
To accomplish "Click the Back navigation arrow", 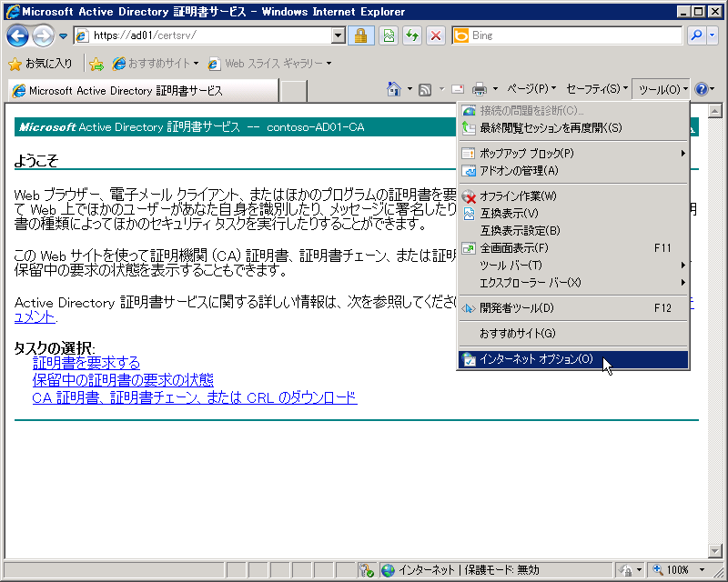I will [17, 35].
